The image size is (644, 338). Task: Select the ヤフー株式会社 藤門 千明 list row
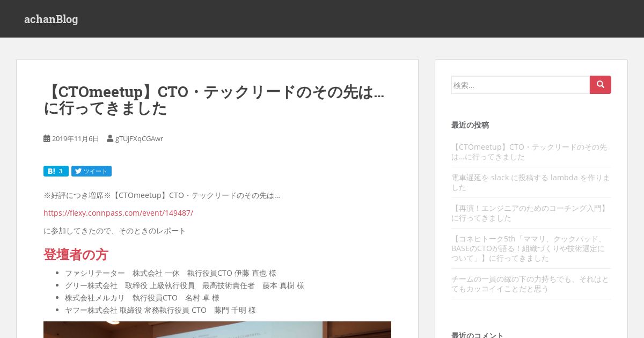[160, 310]
